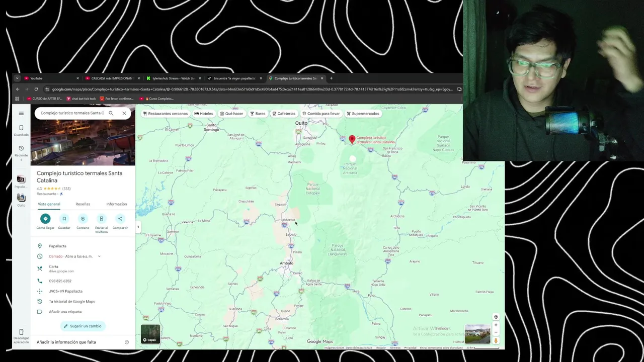Open the Quito recent place thumbnail

pos(21,198)
